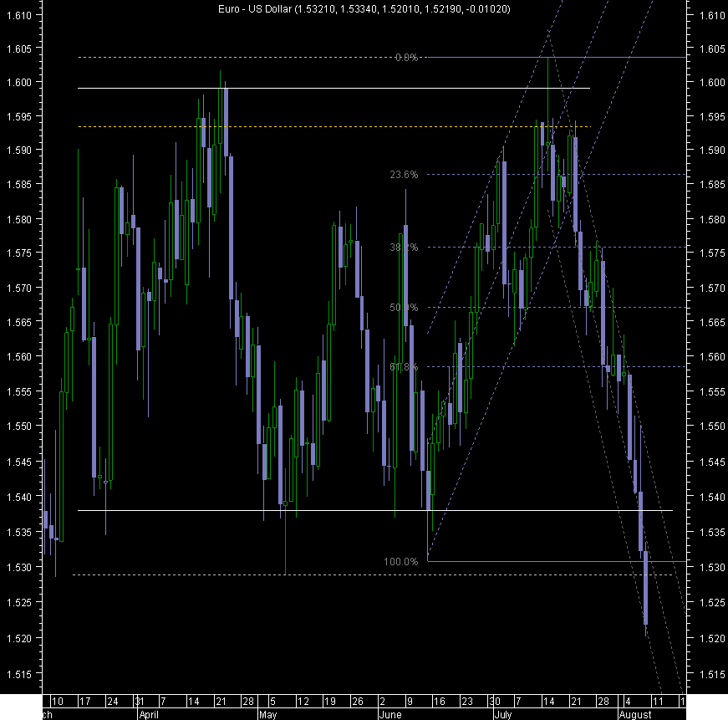This screenshot has width=728, height=720.
Task: Click the June month label on time axis
Action: pyautogui.click(x=390, y=714)
